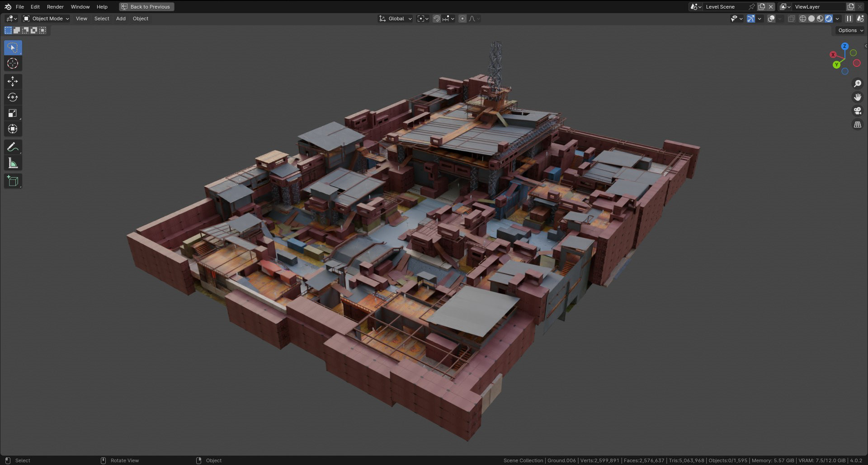Create a new scene copy
This screenshot has width=868, height=465.
point(762,7)
